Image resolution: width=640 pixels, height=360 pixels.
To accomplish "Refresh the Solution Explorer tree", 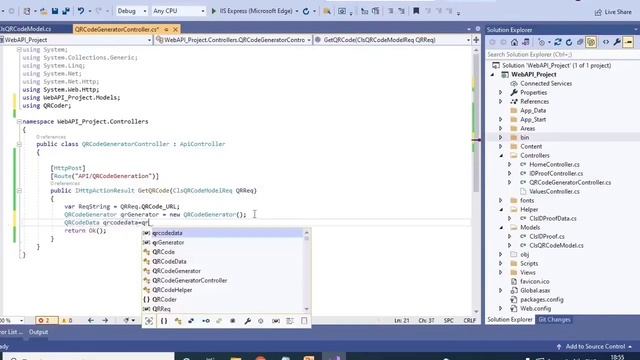I will pyautogui.click(x=569, y=42).
